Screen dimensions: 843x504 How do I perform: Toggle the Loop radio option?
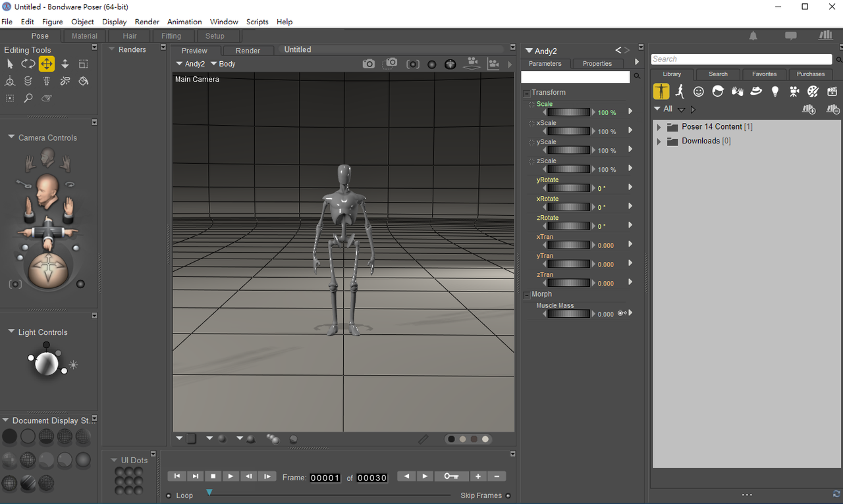point(169,495)
